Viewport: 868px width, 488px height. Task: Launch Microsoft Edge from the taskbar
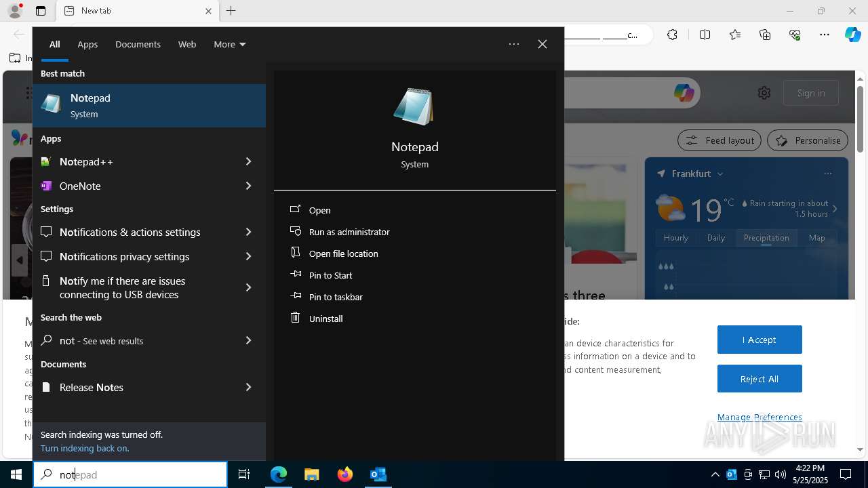click(279, 474)
